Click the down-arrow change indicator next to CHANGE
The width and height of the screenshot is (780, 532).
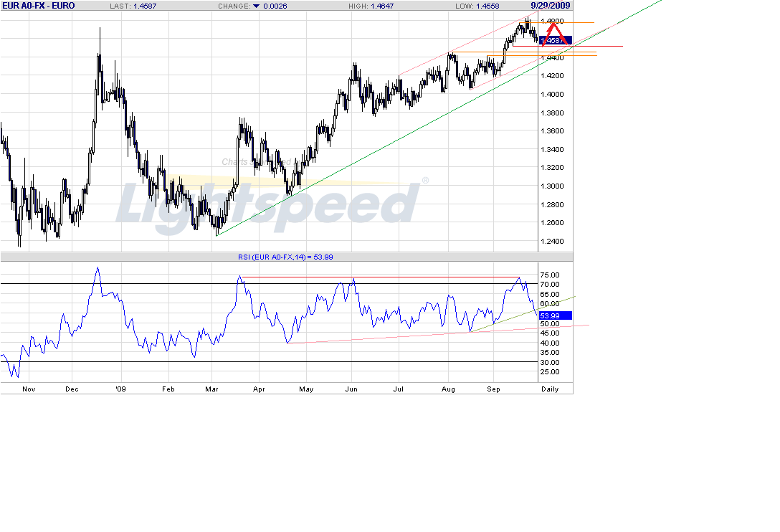coord(256,6)
